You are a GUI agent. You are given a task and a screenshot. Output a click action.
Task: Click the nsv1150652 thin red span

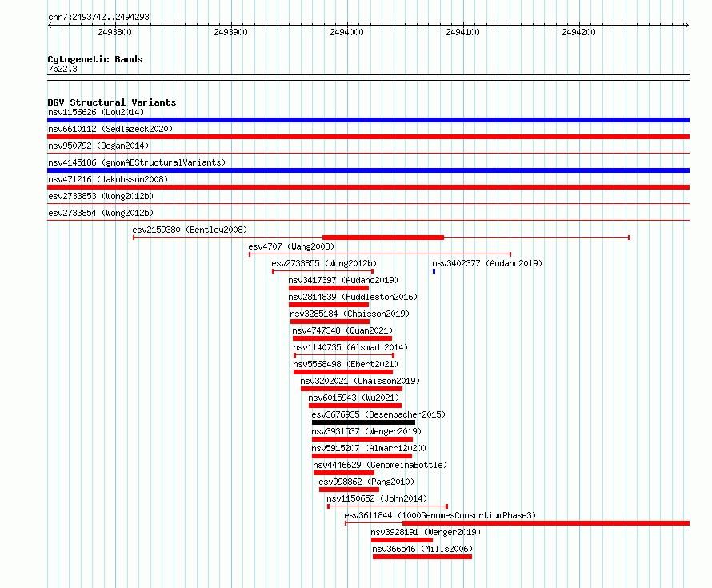tap(388, 506)
